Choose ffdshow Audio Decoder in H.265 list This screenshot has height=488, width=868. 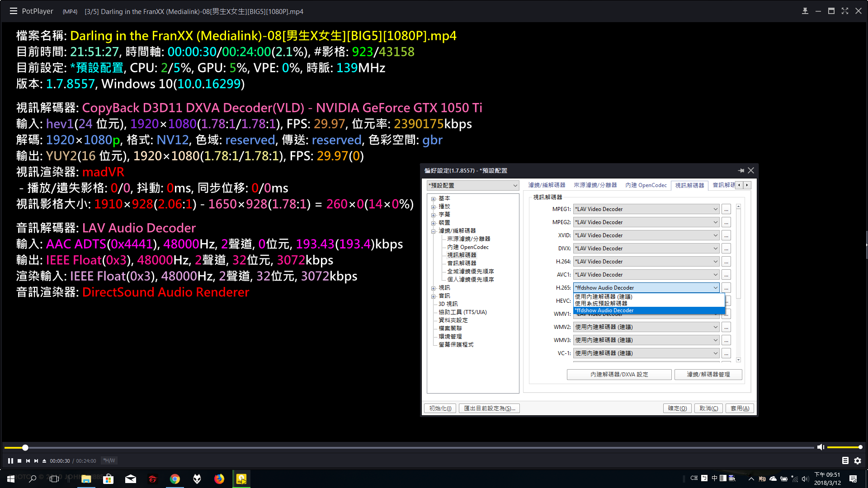[649, 310]
